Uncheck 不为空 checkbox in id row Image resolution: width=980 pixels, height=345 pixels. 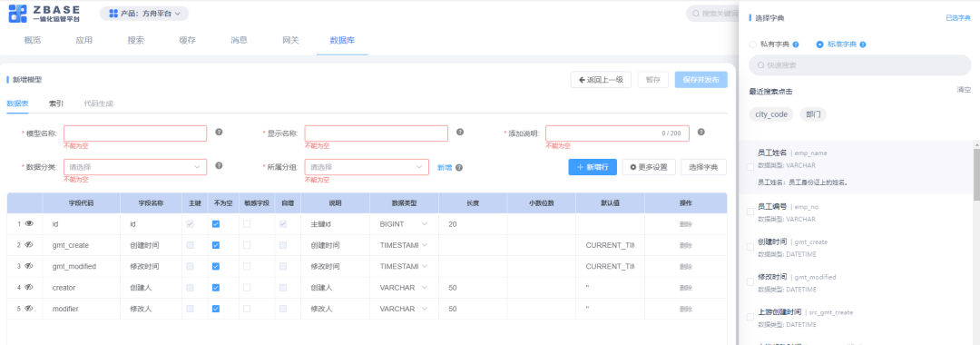click(216, 223)
